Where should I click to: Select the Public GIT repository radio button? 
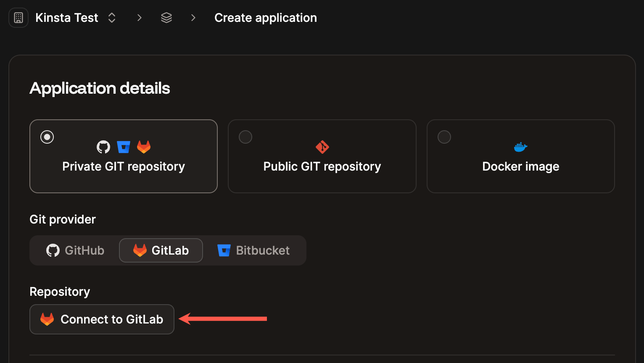(245, 137)
